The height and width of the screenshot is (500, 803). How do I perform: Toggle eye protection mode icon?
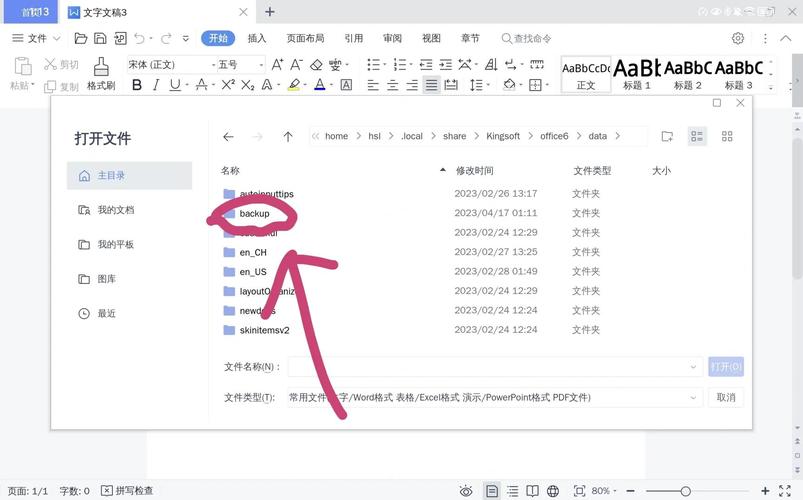click(466, 491)
